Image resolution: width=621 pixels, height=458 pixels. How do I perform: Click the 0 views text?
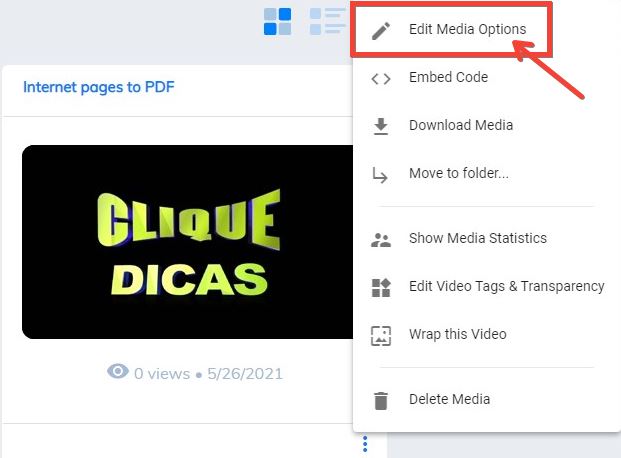click(x=162, y=374)
